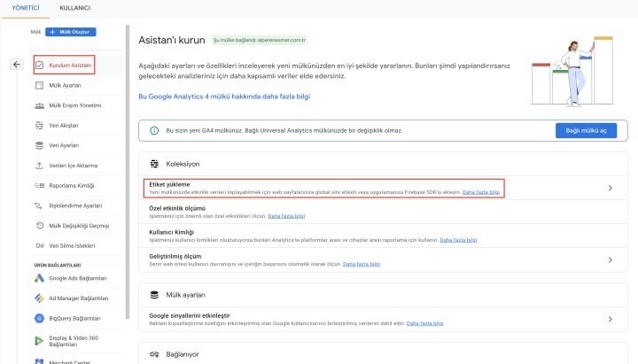Click the Mülk Değişikliği Geçmişi history icon
This screenshot has width=638, height=364.
coord(40,226)
